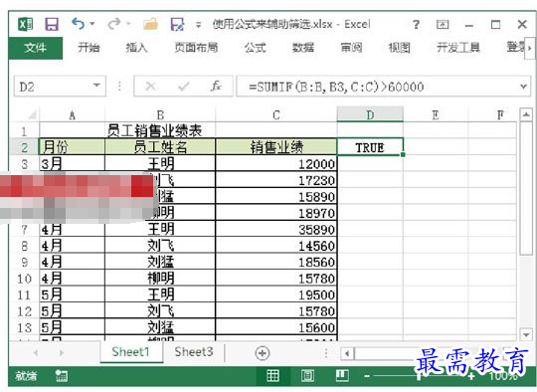Open ribbon display options
537x392 pixels.
coord(443,24)
